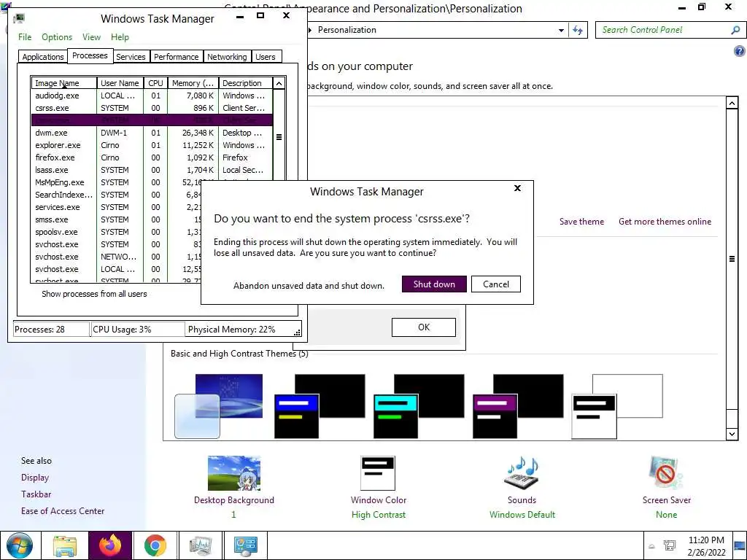Viewport: 747px width, 560px height.
Task: Select the spoolsv.exe process row
Action: pyautogui.click(x=116, y=232)
